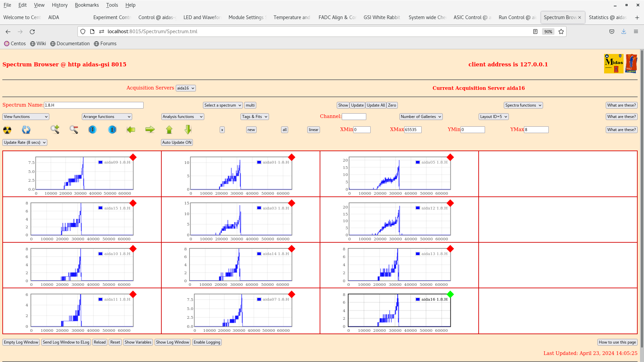Click the green left arrow icon
644x362 pixels.
point(131,129)
